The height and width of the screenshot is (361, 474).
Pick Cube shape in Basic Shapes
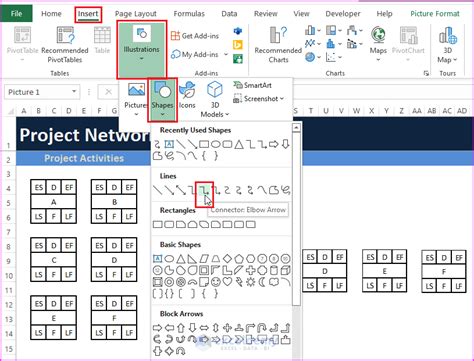pos(285,270)
